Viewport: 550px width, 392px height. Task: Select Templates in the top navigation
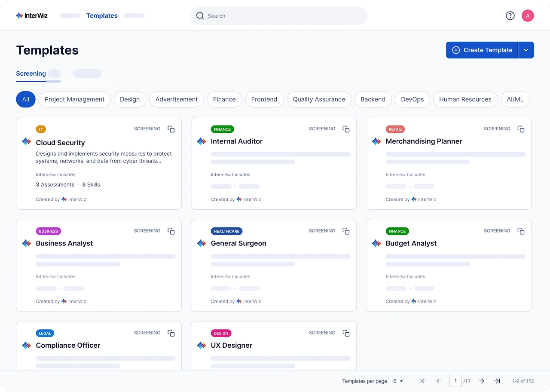pos(102,15)
